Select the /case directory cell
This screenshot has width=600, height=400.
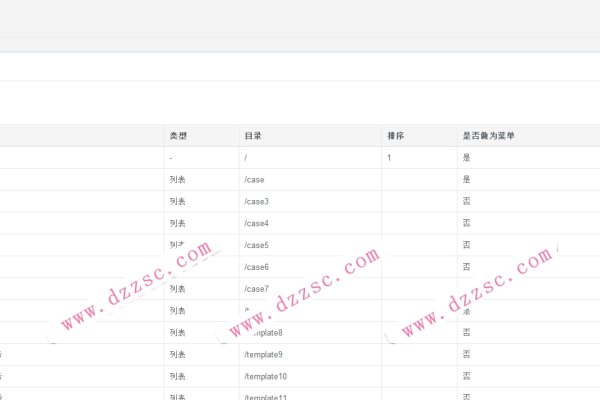(254, 180)
